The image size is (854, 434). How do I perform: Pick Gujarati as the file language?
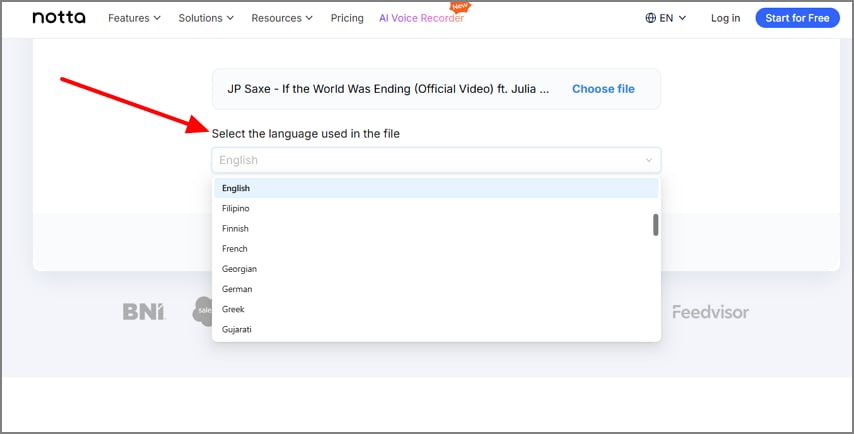coord(436,329)
